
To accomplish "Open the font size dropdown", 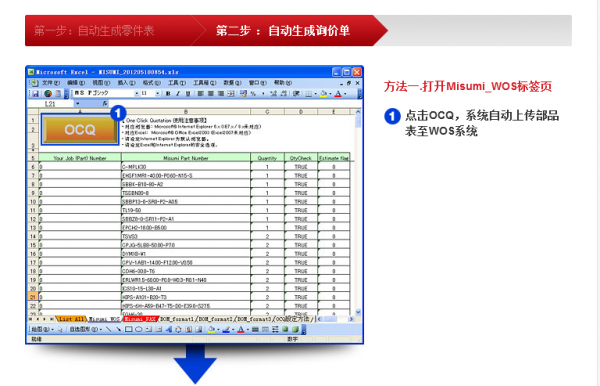I will (x=157, y=93).
